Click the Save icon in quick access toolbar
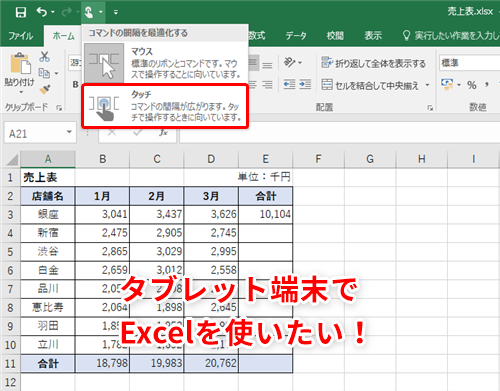The image size is (500, 391). 21,12
